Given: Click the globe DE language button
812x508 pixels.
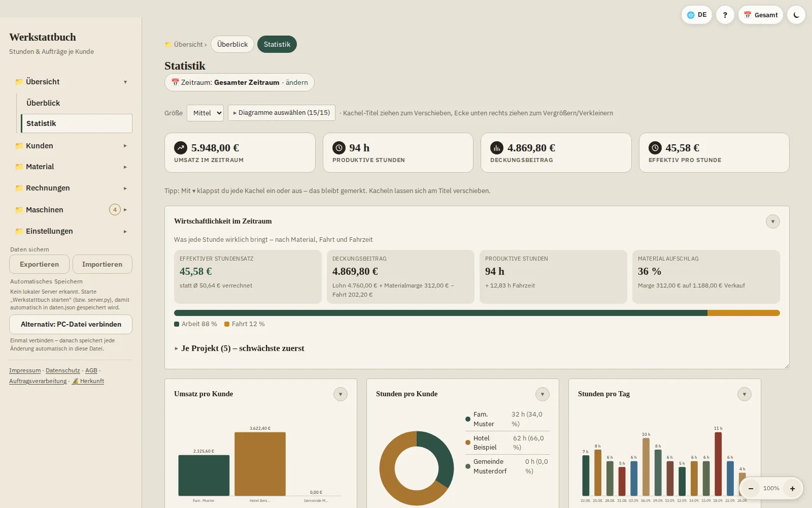Looking at the screenshot, I should [696, 15].
